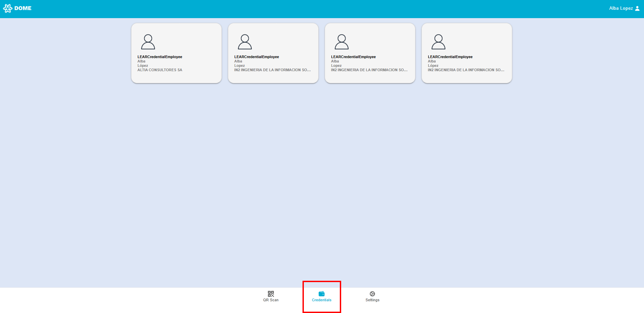
Task: Click the avatar icon on the fourth credential card
Action: [x=438, y=42]
